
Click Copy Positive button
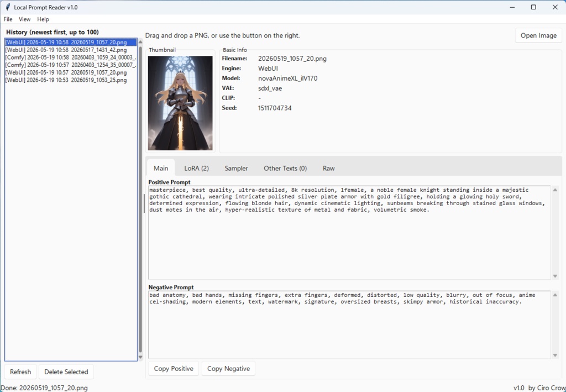point(174,369)
